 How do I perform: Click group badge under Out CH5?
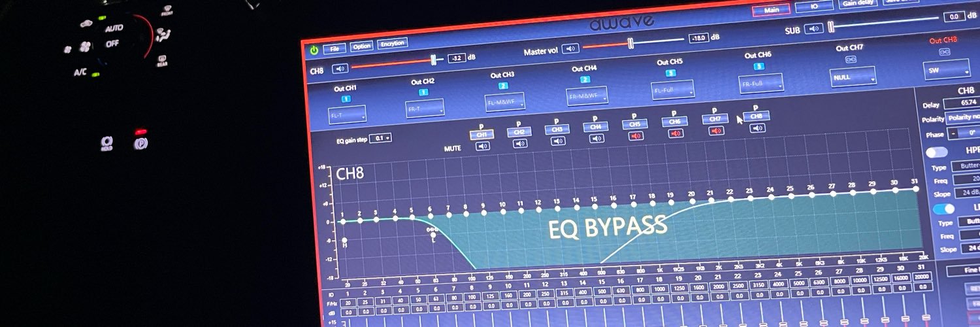click(x=670, y=73)
